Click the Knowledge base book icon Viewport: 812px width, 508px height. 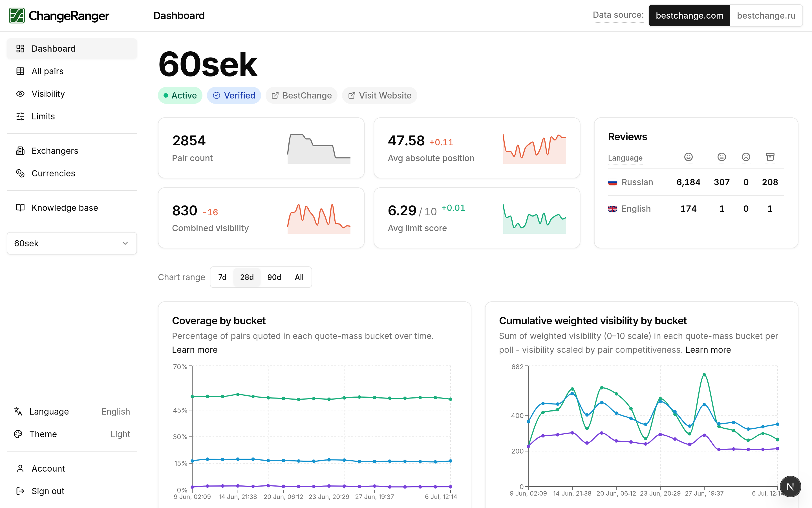(x=20, y=208)
